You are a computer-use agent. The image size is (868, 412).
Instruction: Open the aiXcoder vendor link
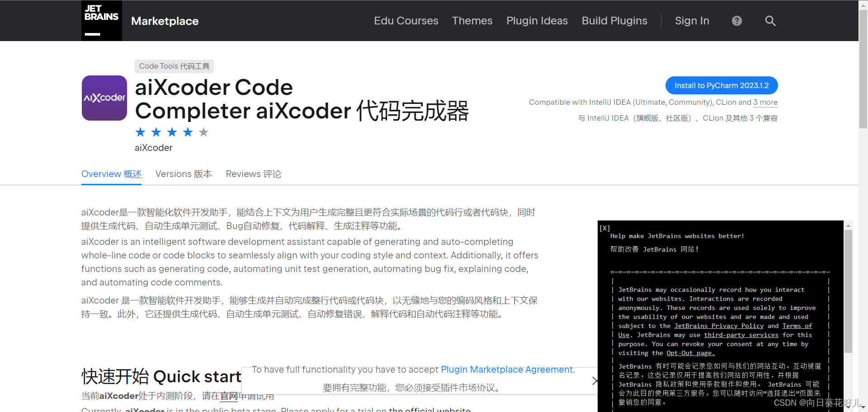tap(153, 148)
